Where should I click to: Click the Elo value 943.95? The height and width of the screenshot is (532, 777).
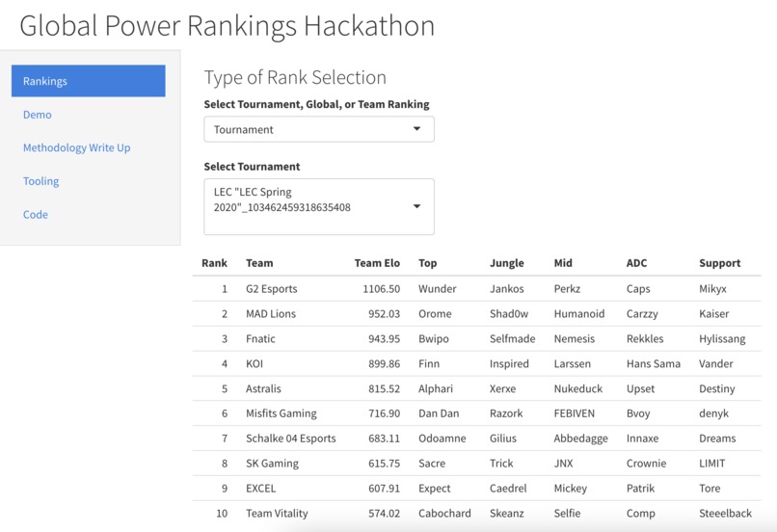pyautogui.click(x=384, y=339)
